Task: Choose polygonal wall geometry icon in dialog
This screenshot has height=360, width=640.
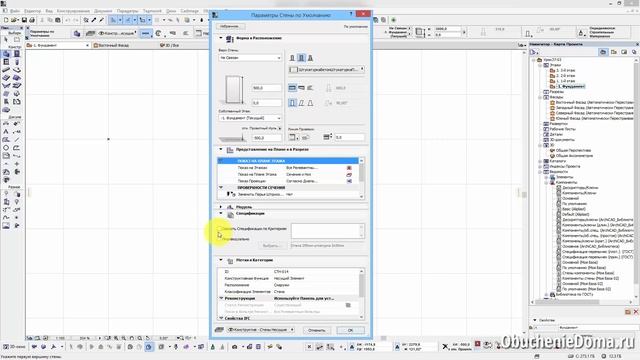Action: coord(310,88)
